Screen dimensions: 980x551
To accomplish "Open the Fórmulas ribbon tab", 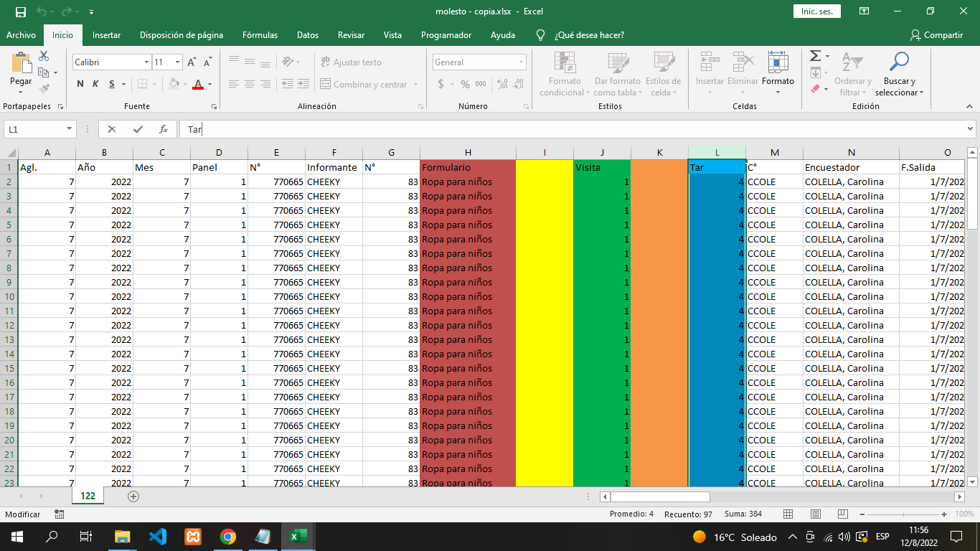I will coord(260,35).
